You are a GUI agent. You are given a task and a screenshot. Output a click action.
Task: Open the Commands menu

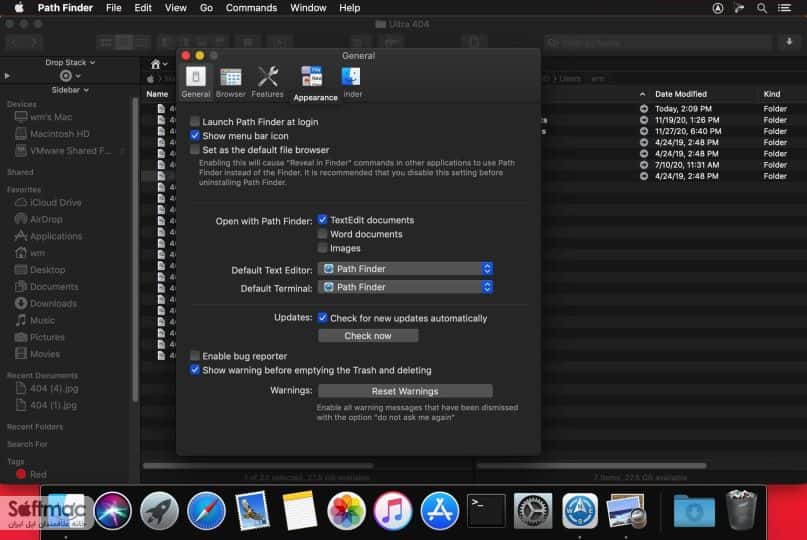point(251,8)
